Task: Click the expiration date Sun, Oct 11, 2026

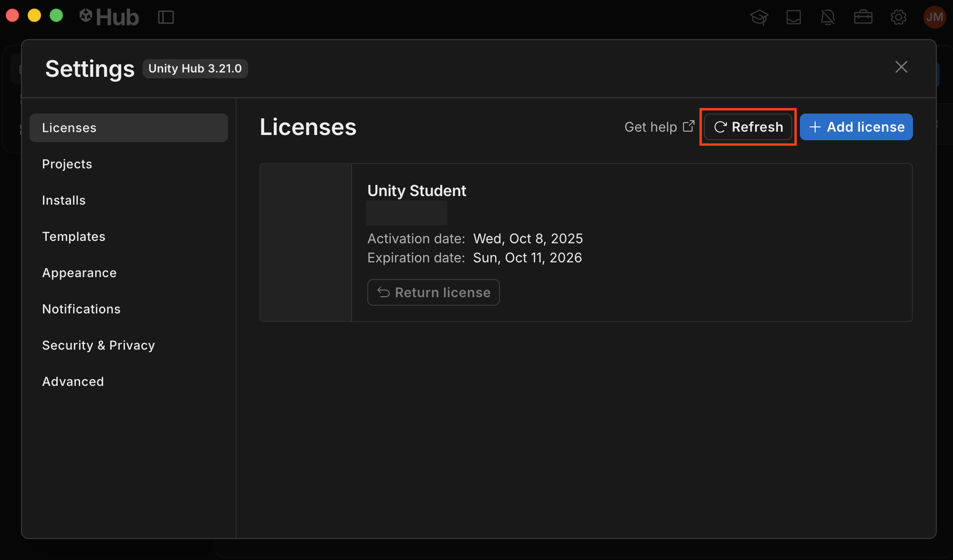Action: tap(528, 258)
